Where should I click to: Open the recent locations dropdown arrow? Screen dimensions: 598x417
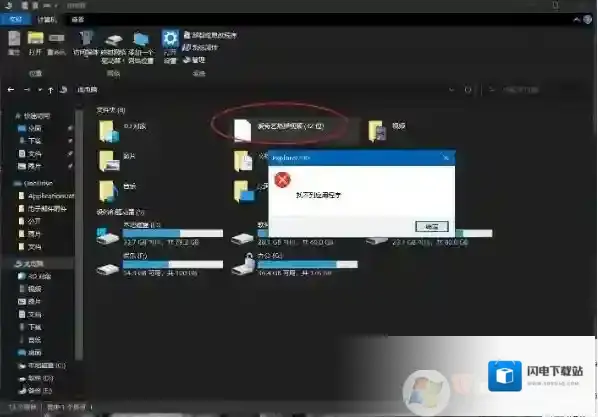click(40, 90)
